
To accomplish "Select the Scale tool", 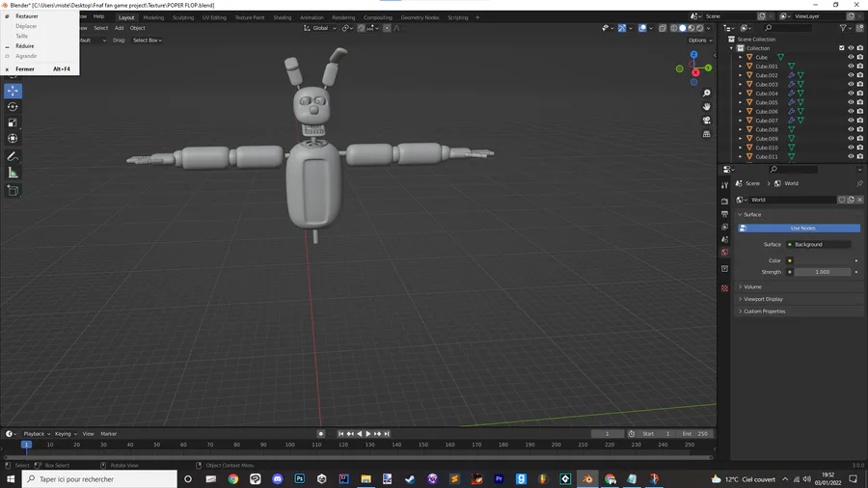I will (x=13, y=122).
